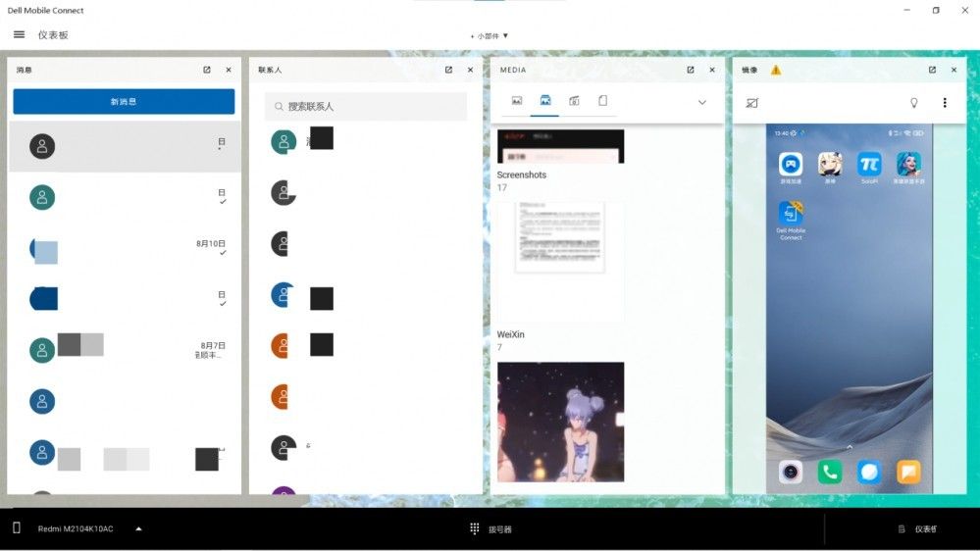
Task: Open the files tab in MEDIA
Action: point(603,101)
